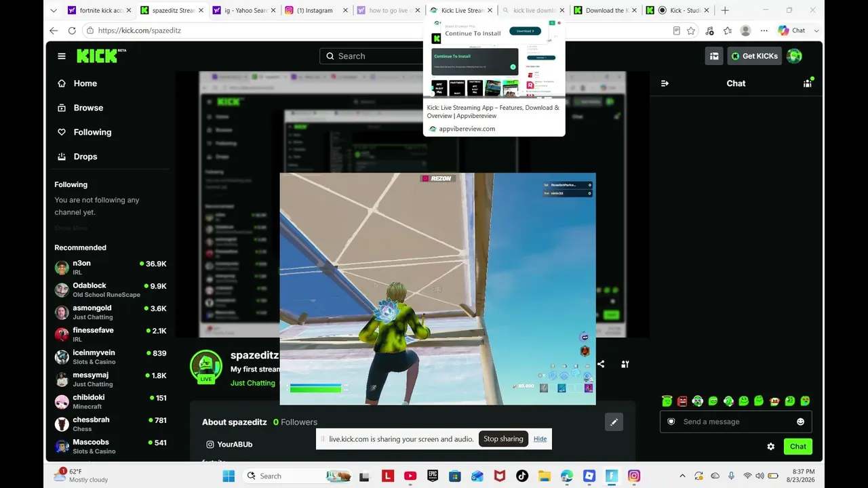The width and height of the screenshot is (868, 488).
Task: Open Epic Games Launcher from taskbar
Action: click(433, 476)
